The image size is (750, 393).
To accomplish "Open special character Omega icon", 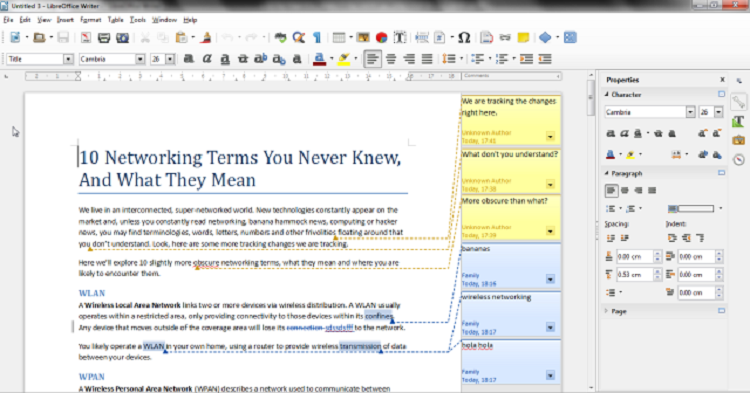I will coord(464,37).
